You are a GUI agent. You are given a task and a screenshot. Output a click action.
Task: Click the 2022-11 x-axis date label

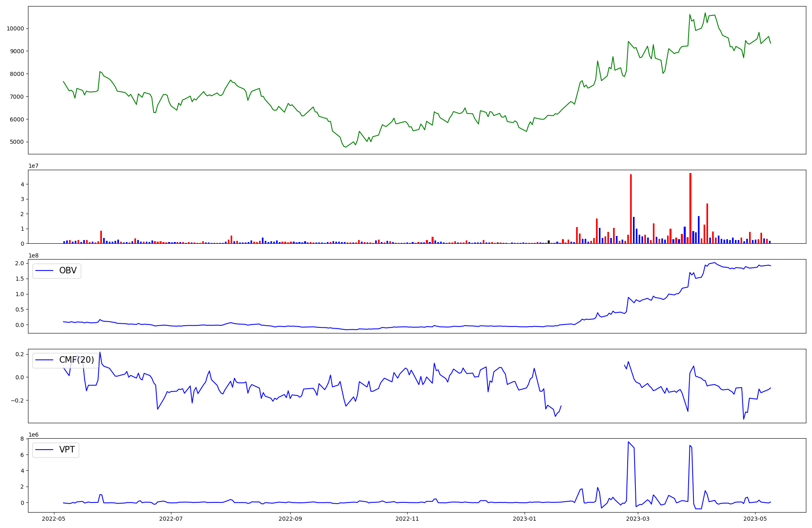(407, 519)
